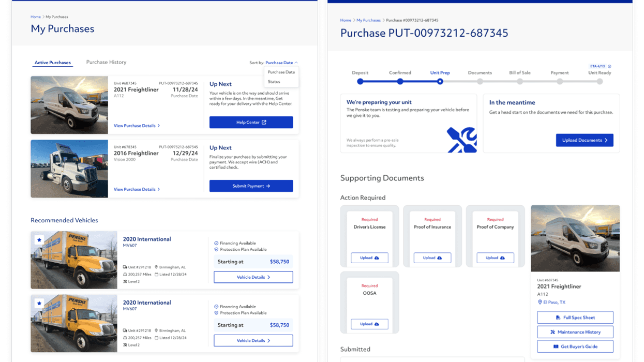Open the Home breadcrumb link
This screenshot has width=644, height=362.
tap(35, 17)
